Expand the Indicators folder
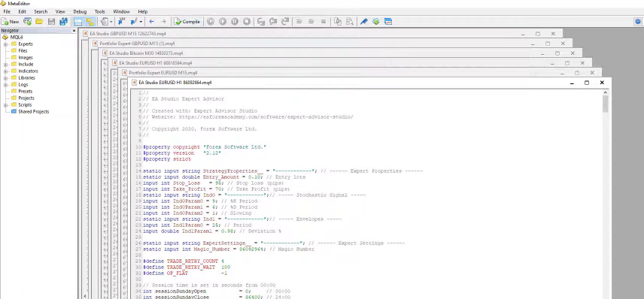 6,71
